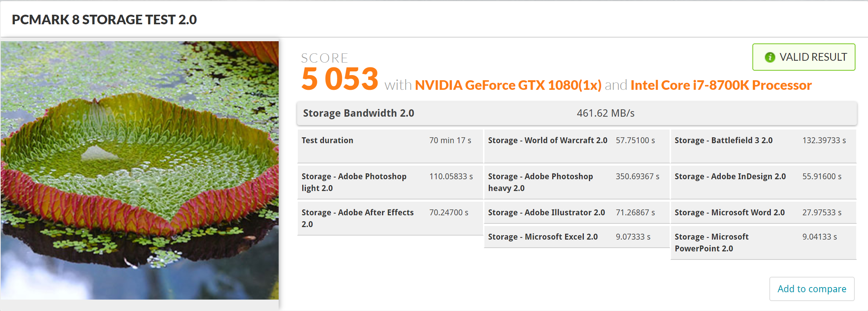This screenshot has height=311, width=868.
Task: Click the Adobe Photoshop heavy 2.0 result
Action: [576, 182]
